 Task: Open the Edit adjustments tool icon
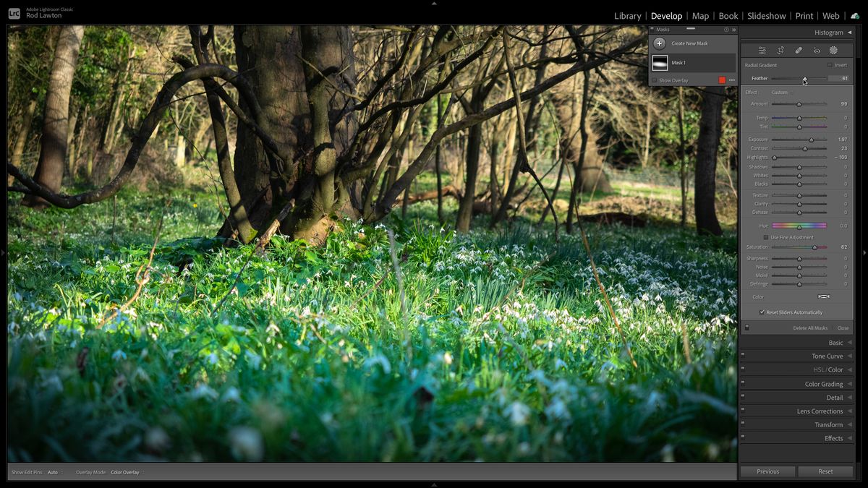point(761,50)
